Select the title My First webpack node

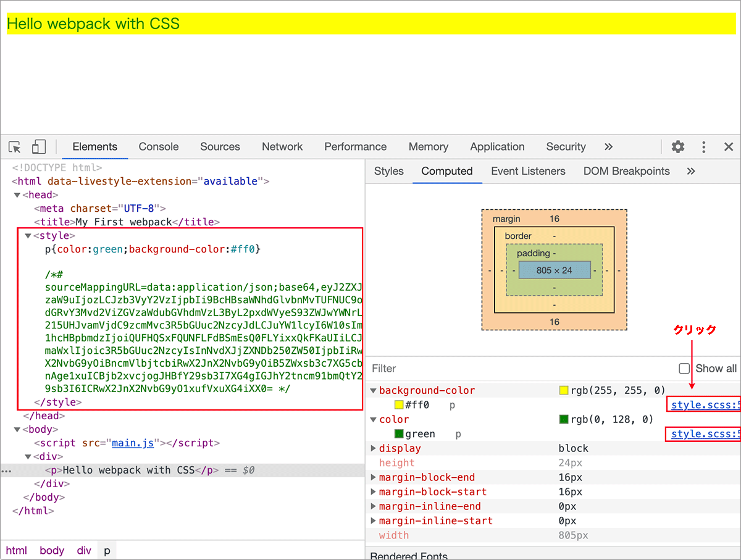pyautogui.click(x=127, y=222)
